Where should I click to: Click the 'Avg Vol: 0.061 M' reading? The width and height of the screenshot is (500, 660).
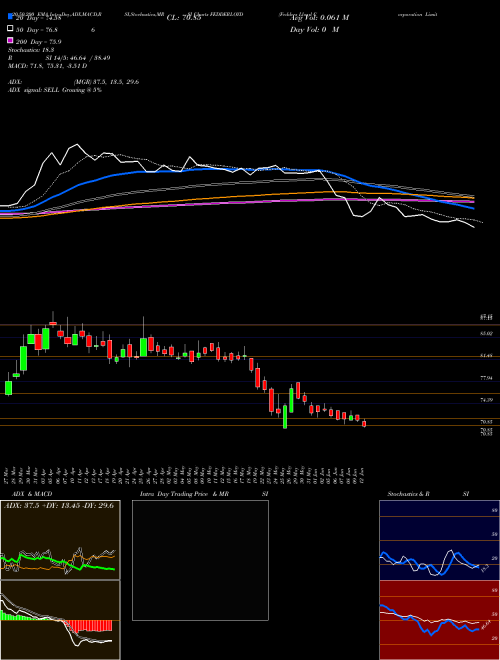(319, 18)
